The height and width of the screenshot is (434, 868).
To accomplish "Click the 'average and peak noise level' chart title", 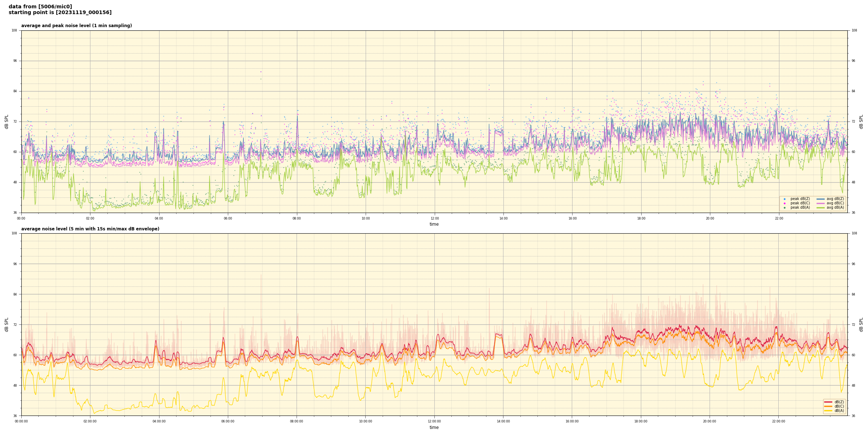I will click(x=76, y=26).
